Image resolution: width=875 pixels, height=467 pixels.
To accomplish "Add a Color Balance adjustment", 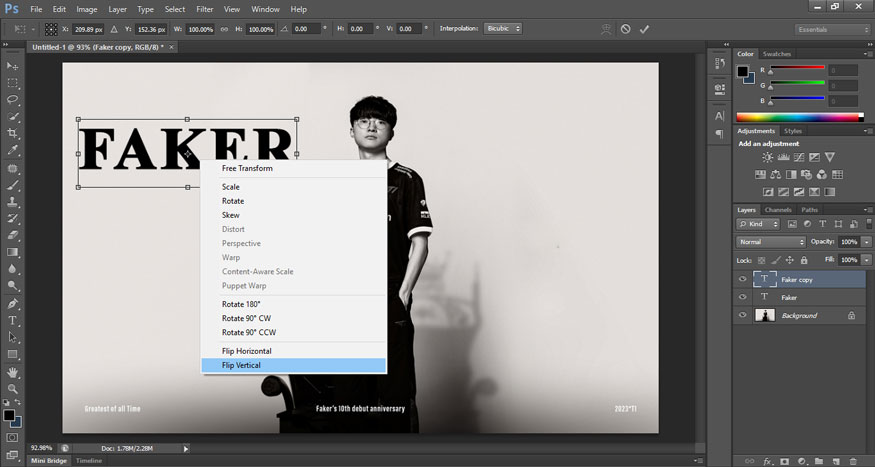I will tap(775, 175).
